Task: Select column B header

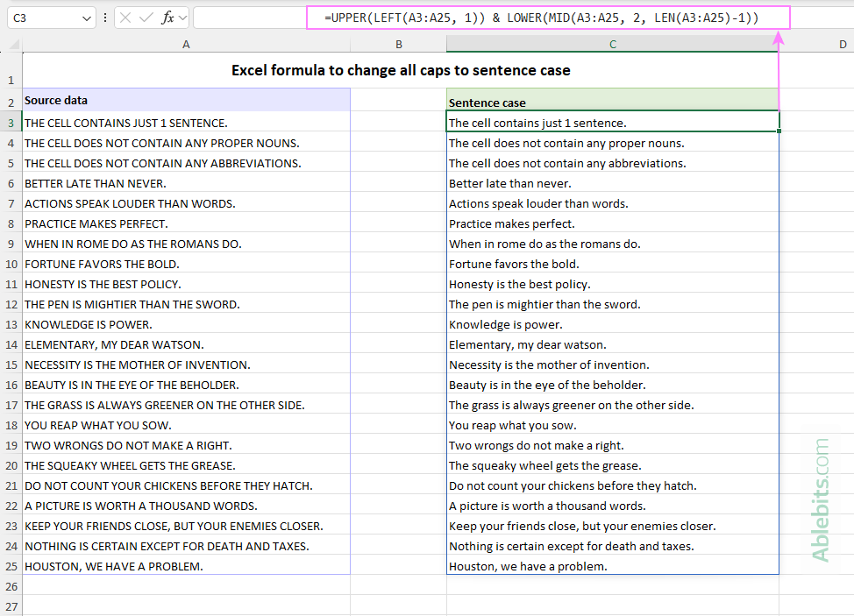Action: 399,45
